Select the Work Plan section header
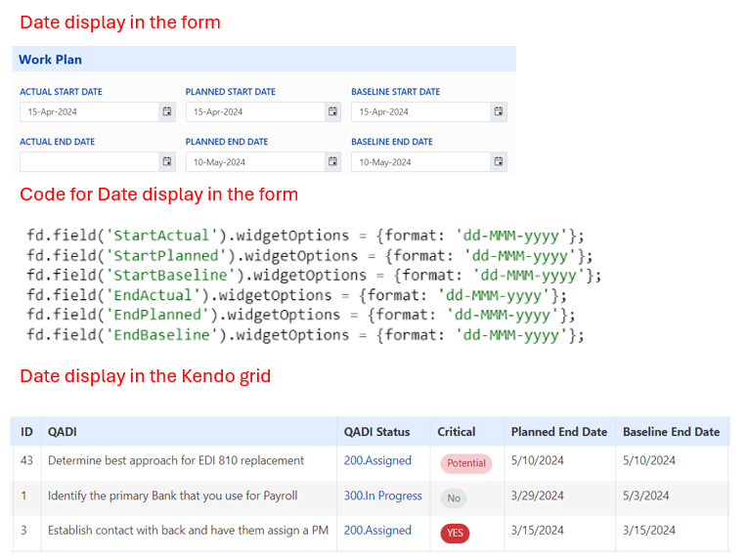Viewport: 747px width, 560px height. (x=51, y=60)
